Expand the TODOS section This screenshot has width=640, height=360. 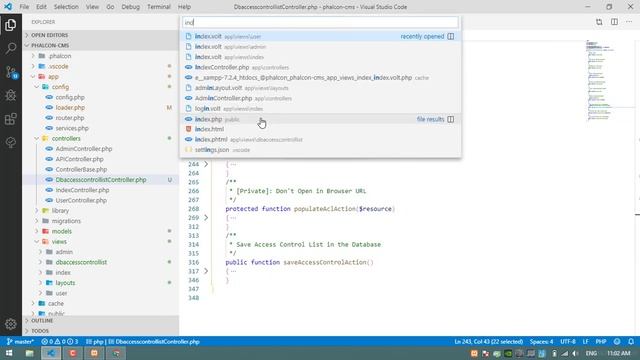(101, 331)
